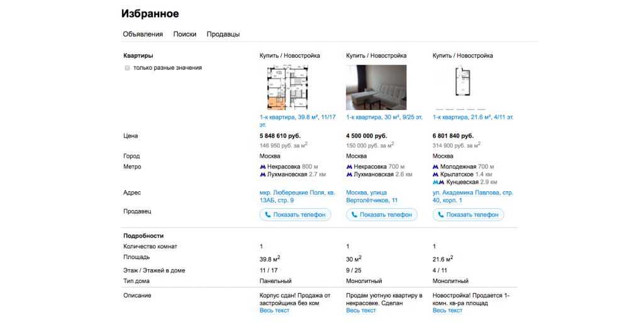The image size is (644, 322).
Task: Select the Объявления tab
Action: coord(143,35)
